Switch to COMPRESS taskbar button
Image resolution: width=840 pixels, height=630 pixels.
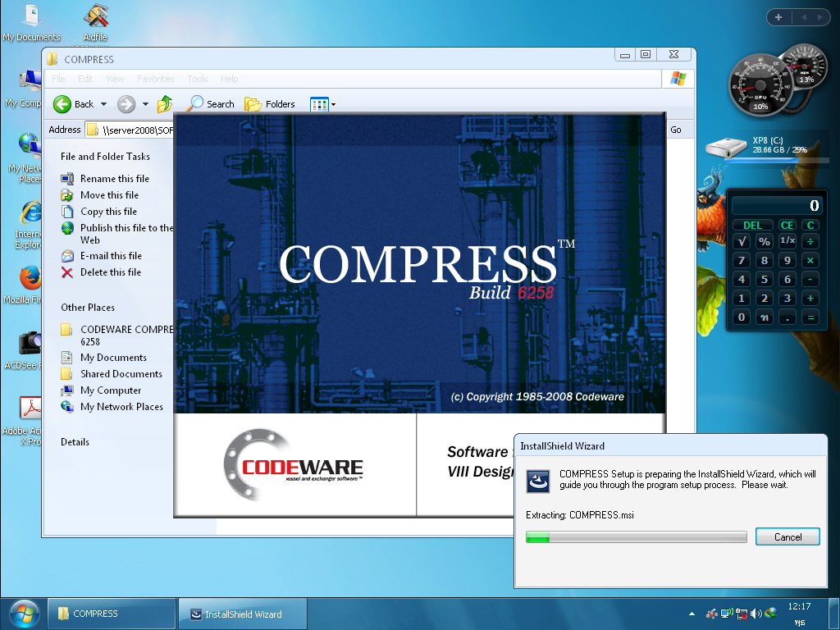click(x=112, y=614)
